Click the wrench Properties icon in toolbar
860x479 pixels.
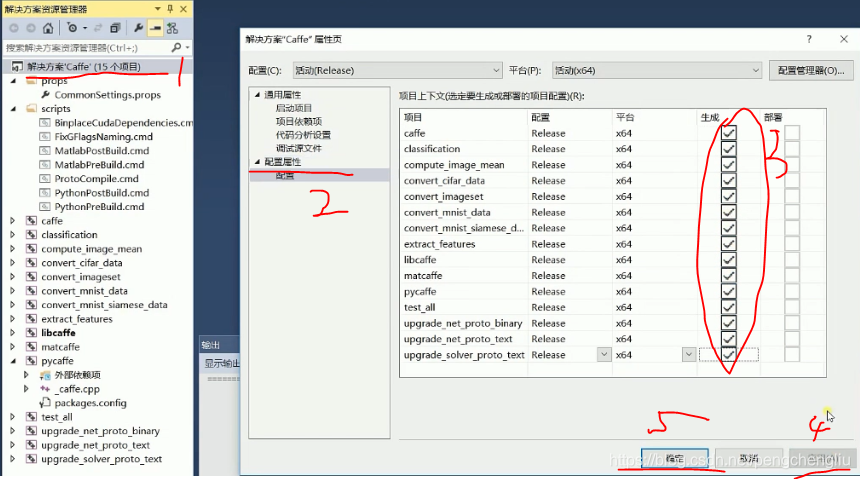pyautogui.click(x=138, y=28)
